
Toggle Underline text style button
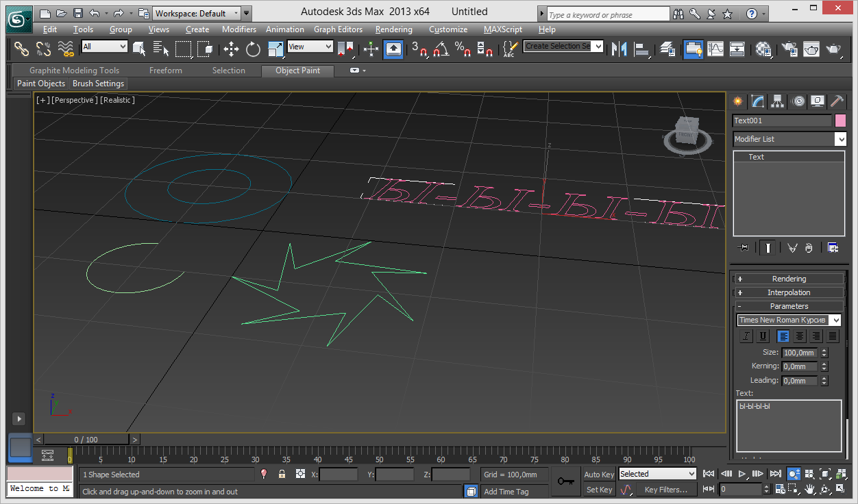tap(763, 336)
